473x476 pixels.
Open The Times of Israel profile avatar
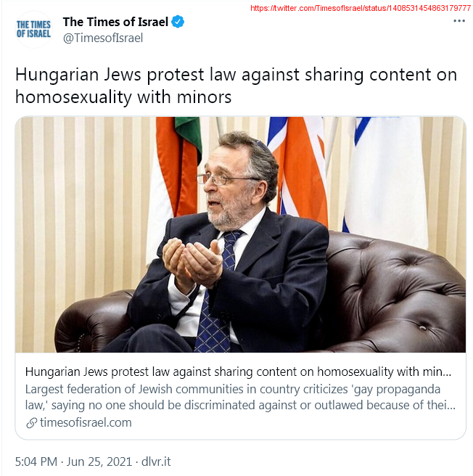(x=33, y=30)
